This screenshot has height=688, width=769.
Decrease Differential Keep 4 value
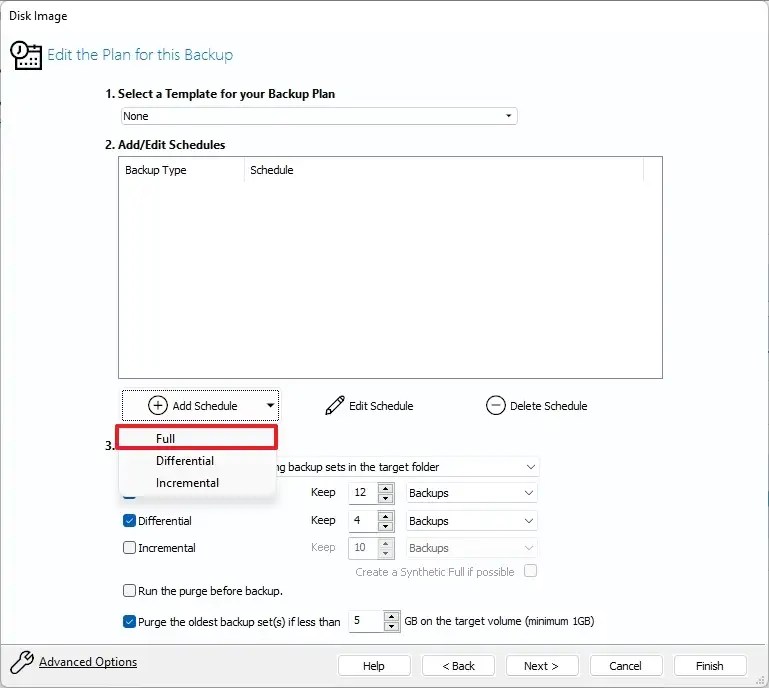[x=386, y=526]
